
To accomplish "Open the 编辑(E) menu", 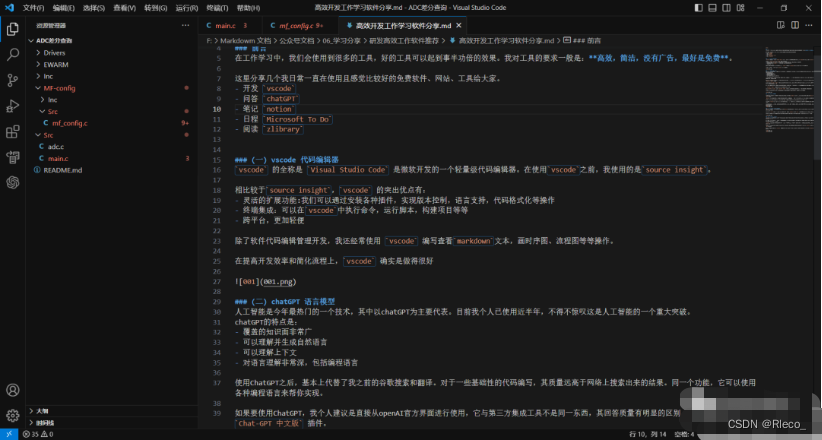I will [63, 8].
